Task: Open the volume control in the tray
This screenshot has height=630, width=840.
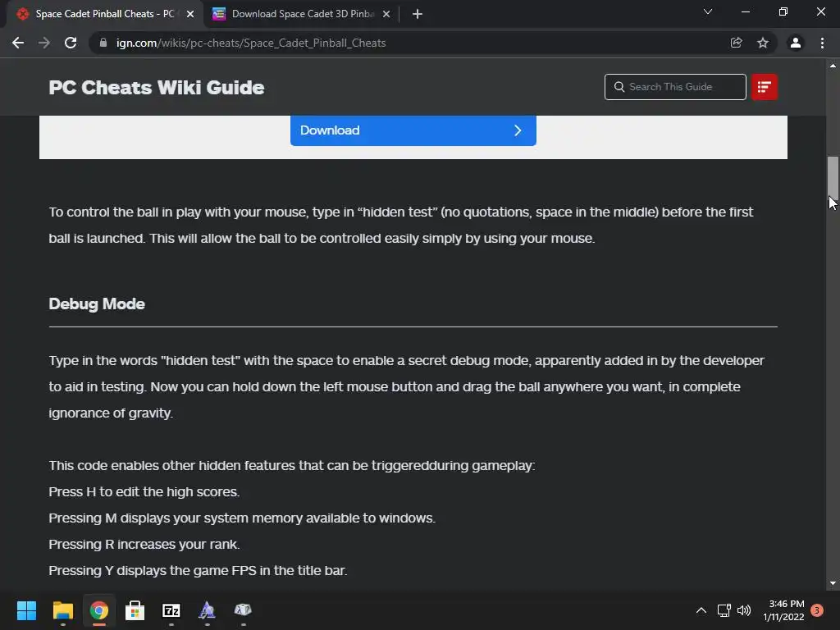Action: [x=744, y=610]
